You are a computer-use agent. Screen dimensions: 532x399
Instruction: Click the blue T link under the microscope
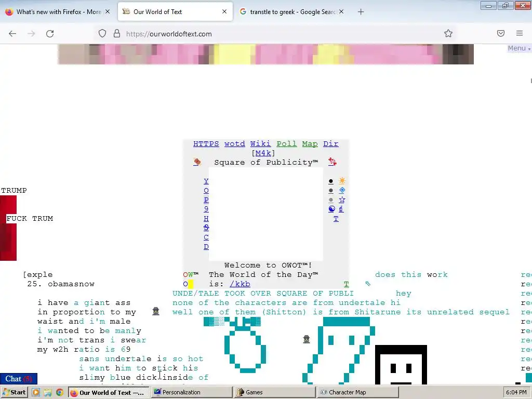point(336,219)
